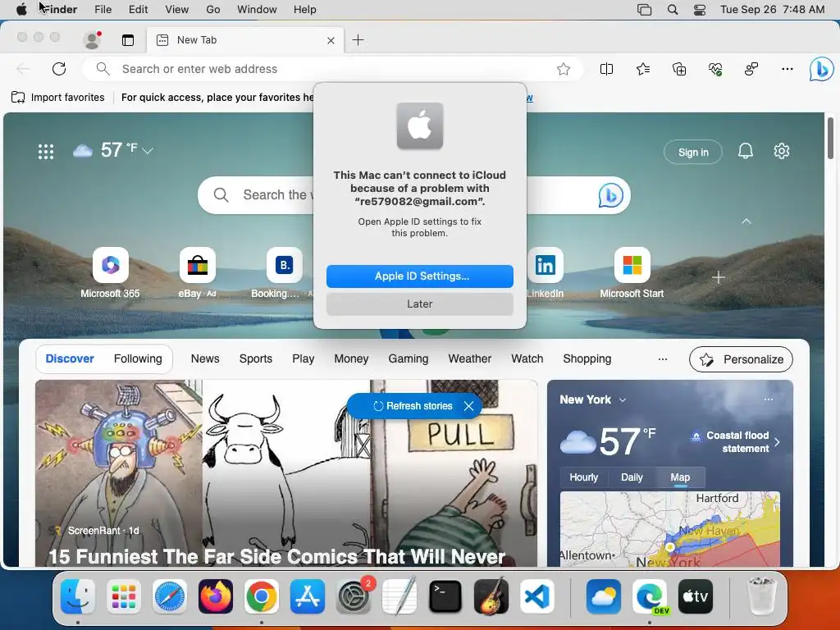
Task: Add page to favorites star icon
Action: pyautogui.click(x=563, y=69)
